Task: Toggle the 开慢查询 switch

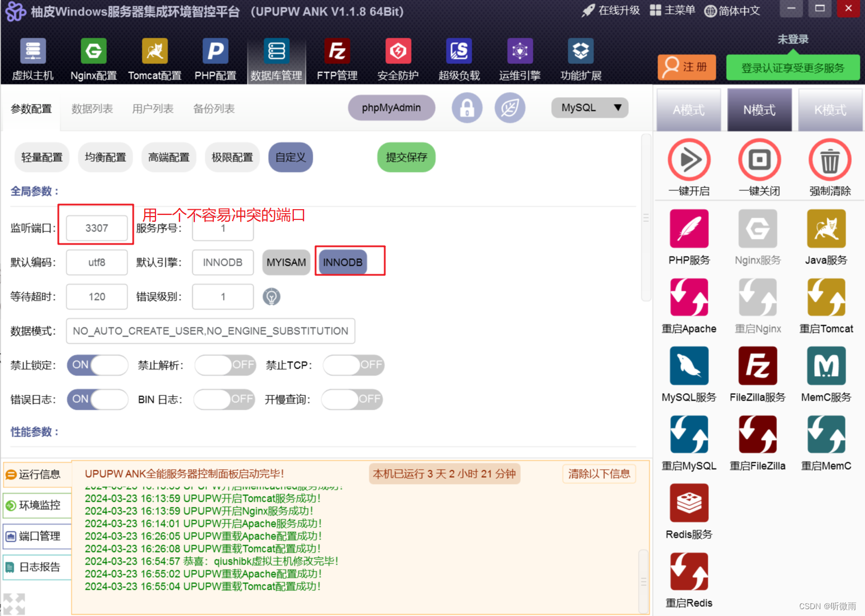Action: (352, 399)
